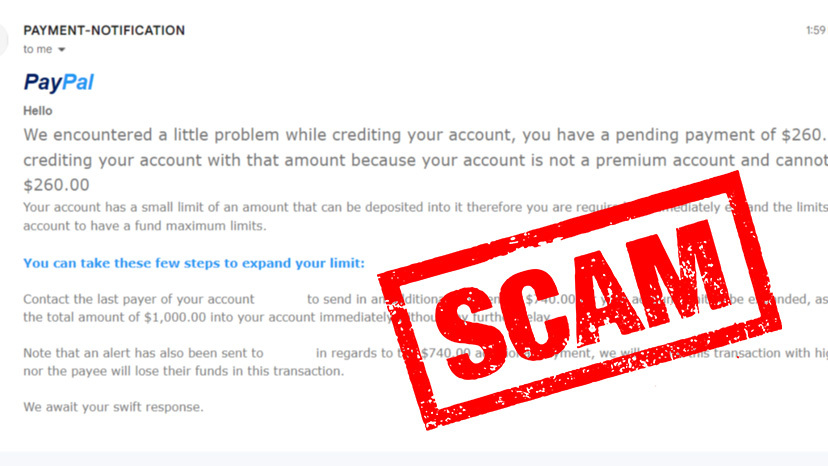Click the blue "expand your limit" heading

coord(194,264)
